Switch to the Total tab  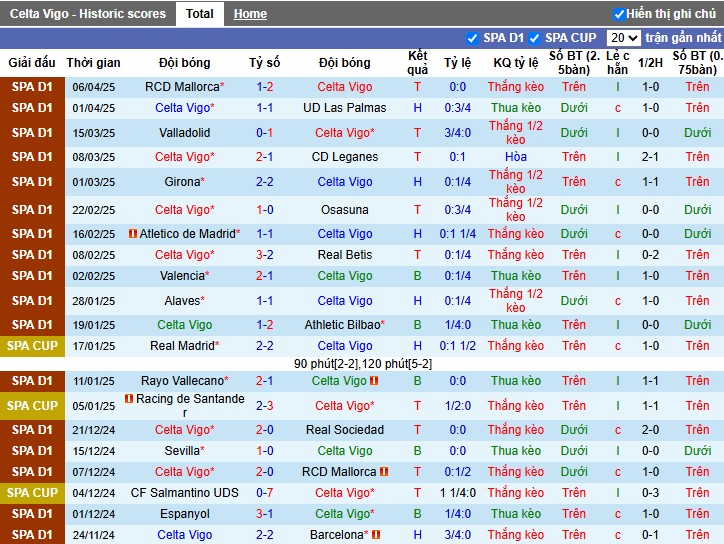point(199,14)
